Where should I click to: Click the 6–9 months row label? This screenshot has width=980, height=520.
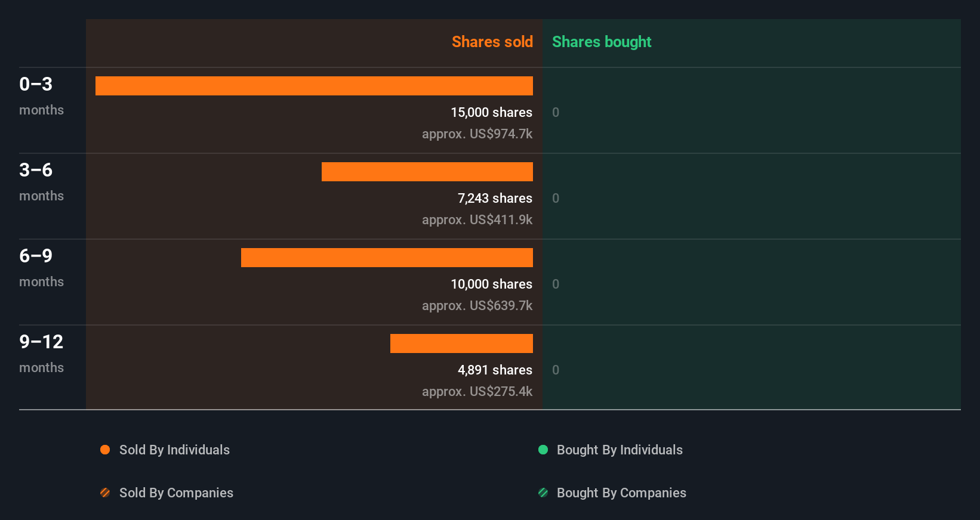(41, 268)
